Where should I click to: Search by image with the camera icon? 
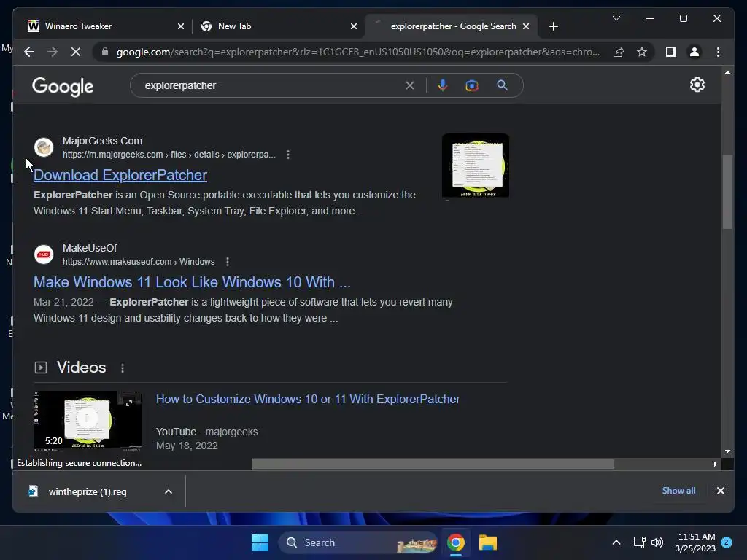click(472, 86)
